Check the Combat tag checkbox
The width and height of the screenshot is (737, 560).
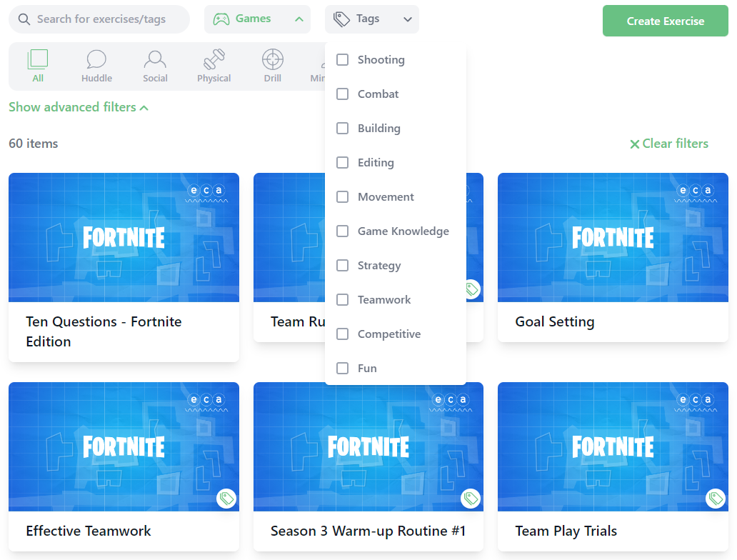coord(343,94)
